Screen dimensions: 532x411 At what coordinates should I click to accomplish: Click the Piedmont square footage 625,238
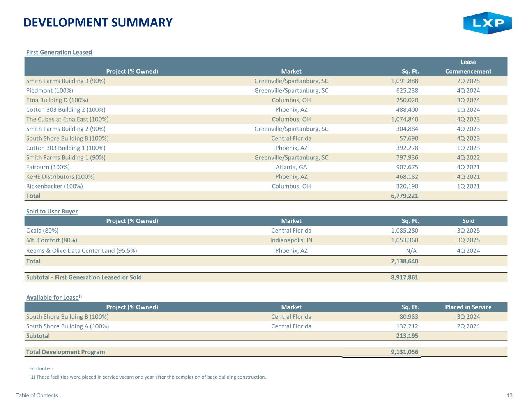pos(407,90)
